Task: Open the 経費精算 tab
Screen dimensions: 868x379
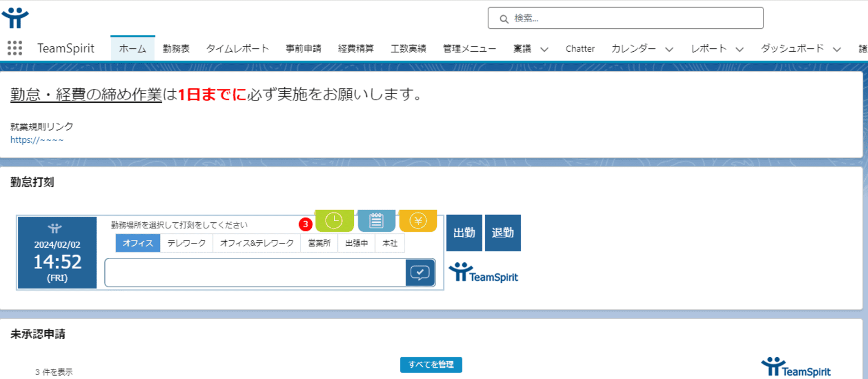Action: (356, 49)
